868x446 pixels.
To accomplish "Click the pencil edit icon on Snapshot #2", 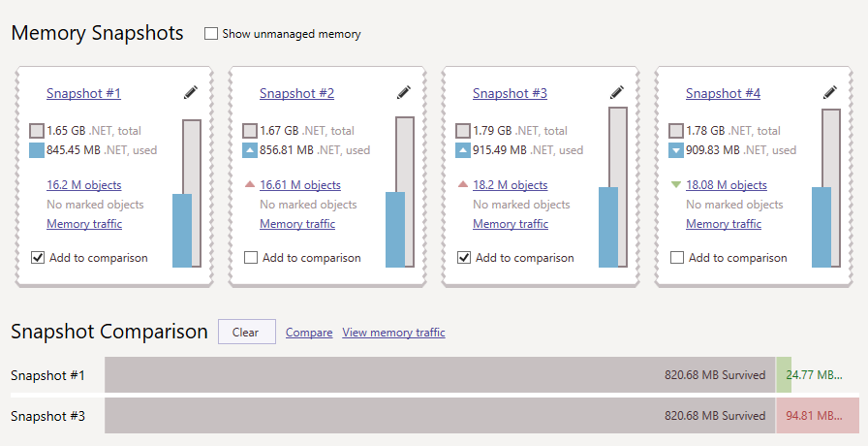I will [x=404, y=93].
